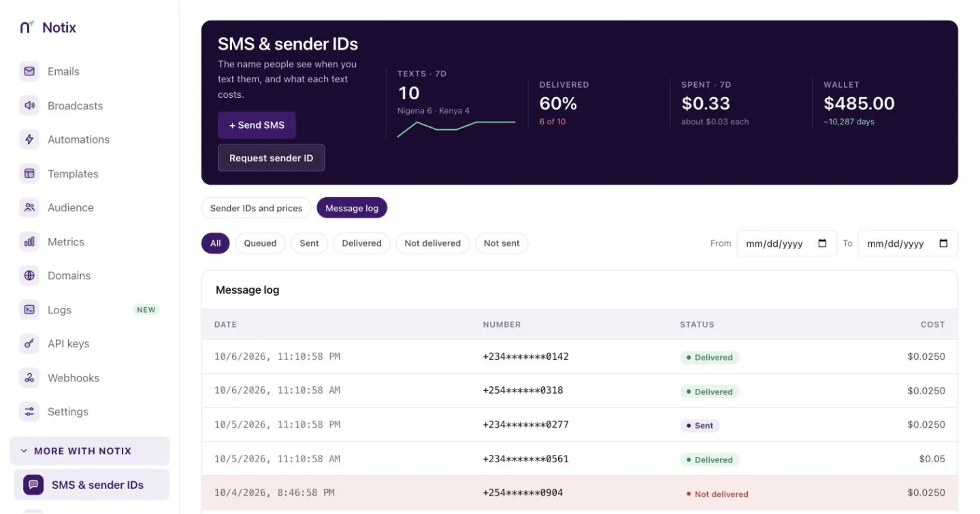Image resolution: width=980 pixels, height=514 pixels.
Task: Click the Notix logo icon
Action: click(27, 27)
